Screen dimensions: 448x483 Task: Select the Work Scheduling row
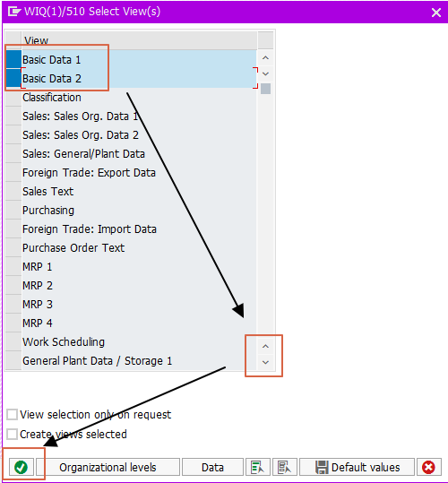pyautogui.click(x=139, y=341)
